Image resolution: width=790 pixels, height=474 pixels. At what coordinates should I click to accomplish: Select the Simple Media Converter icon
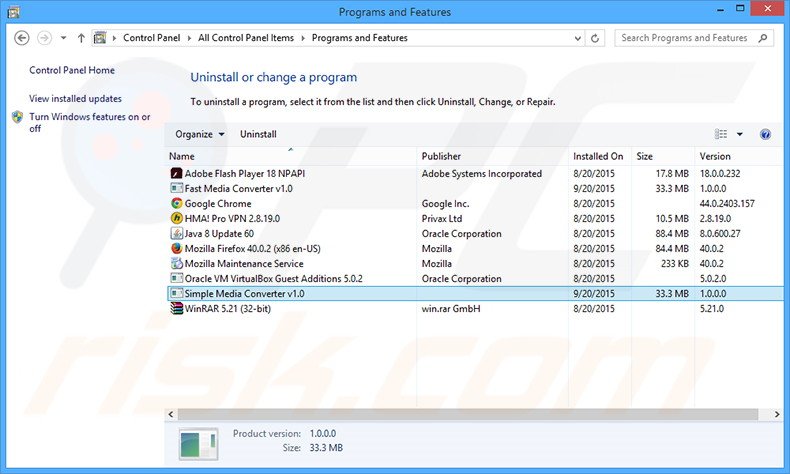pyautogui.click(x=176, y=293)
